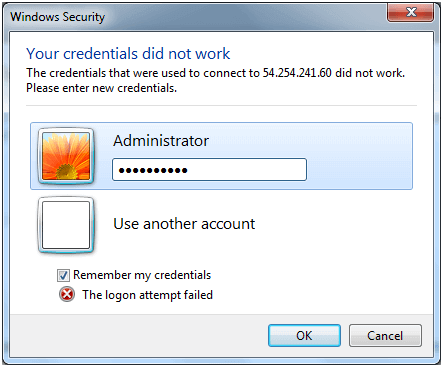443x367 pixels.
Task: Click the "Please enter new credentials." text
Action: [101, 88]
